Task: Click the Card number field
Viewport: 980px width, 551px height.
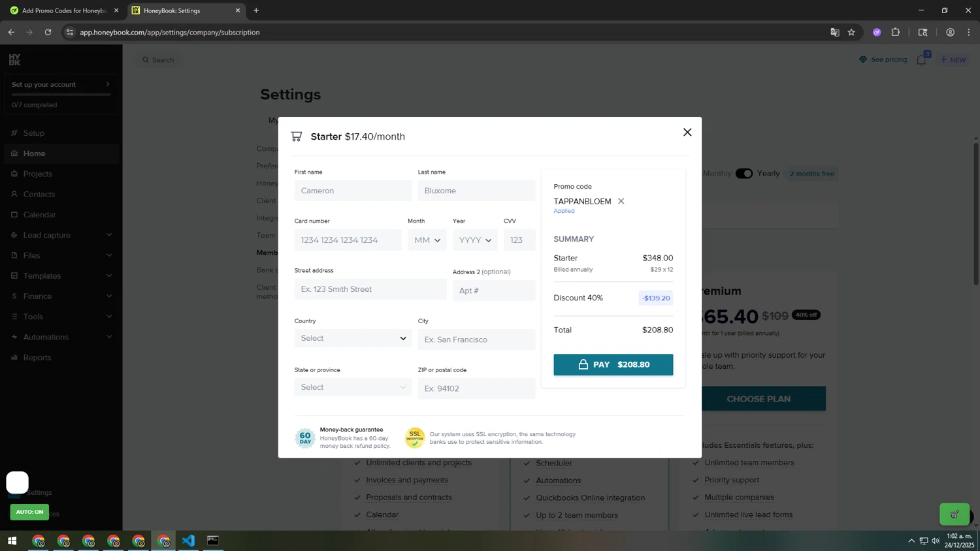Action: [x=348, y=240]
